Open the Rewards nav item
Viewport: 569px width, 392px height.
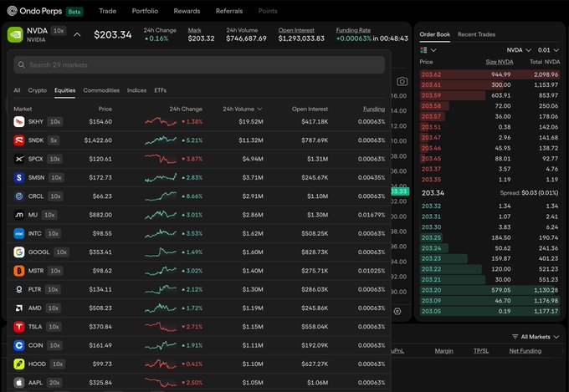pyautogui.click(x=187, y=11)
